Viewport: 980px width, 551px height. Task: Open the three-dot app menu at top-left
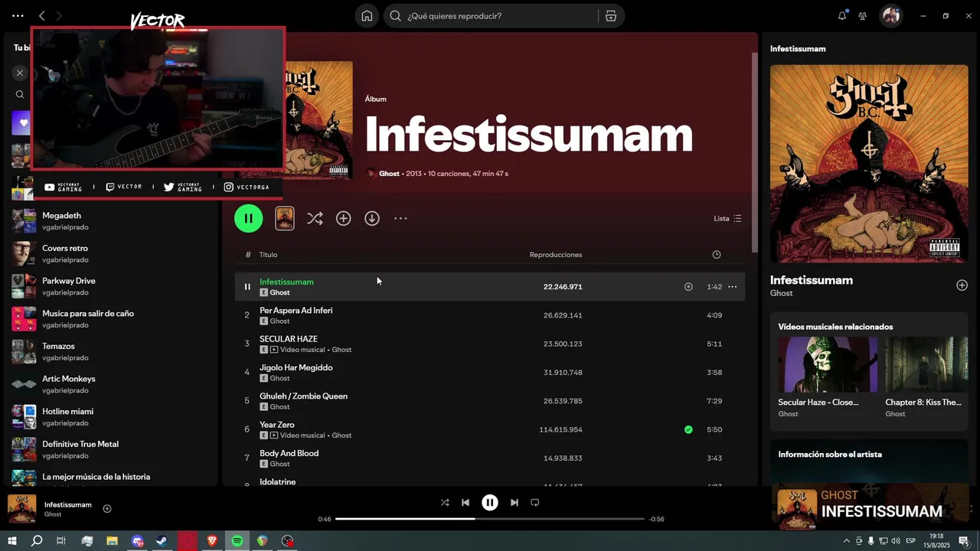[x=18, y=15]
